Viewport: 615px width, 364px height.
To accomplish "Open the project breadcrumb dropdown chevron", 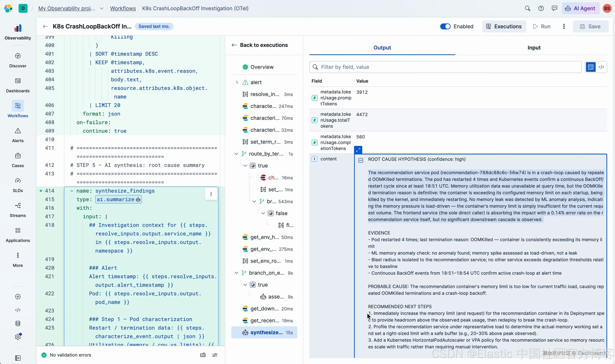I will point(101,8).
